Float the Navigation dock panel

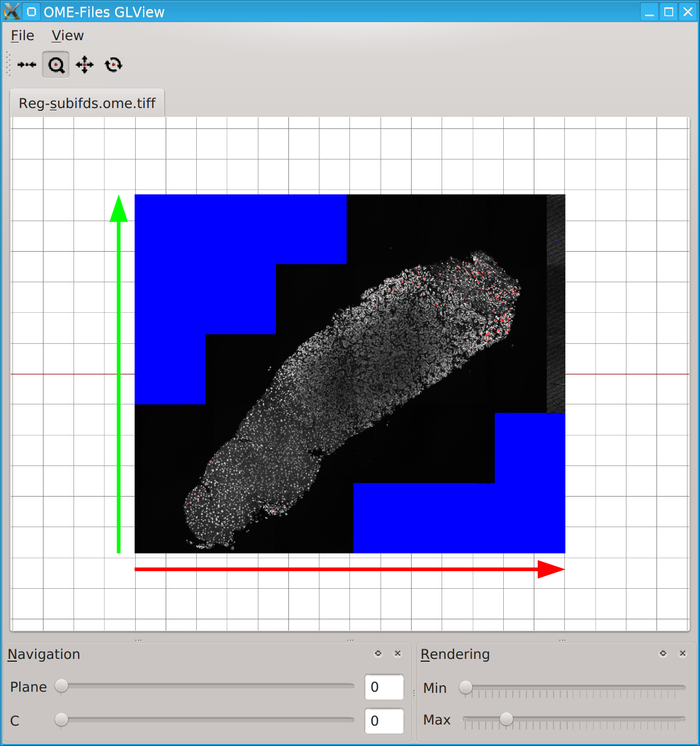point(378,653)
